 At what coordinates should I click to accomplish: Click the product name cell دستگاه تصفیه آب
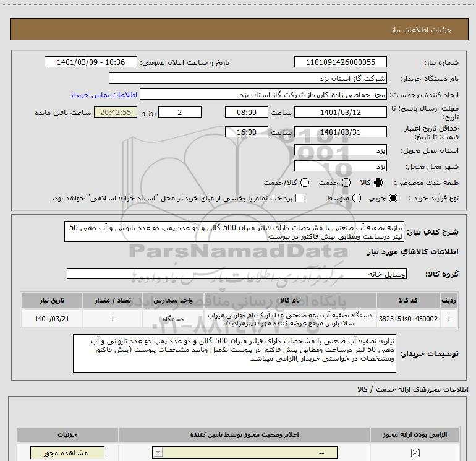(x=290, y=319)
